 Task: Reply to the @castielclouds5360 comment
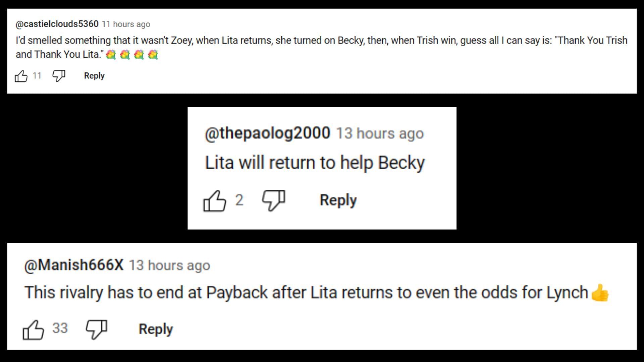click(x=94, y=76)
